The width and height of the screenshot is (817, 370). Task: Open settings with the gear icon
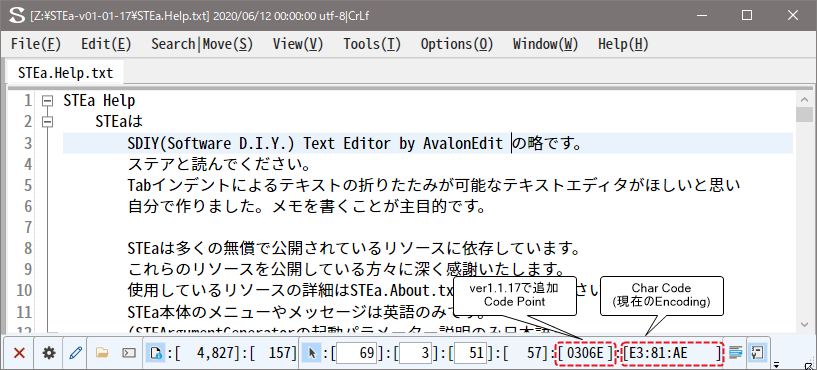pyautogui.click(x=49, y=353)
